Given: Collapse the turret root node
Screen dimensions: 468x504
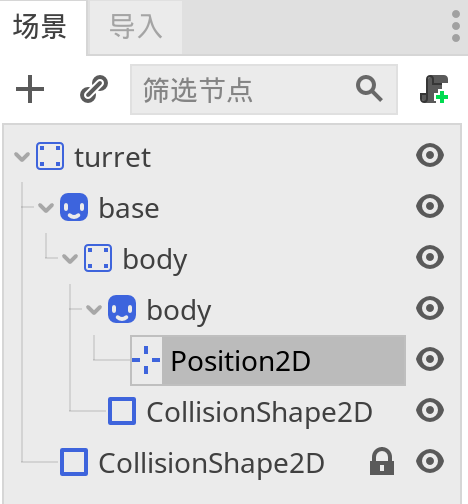Looking at the screenshot, I should pos(22,156).
